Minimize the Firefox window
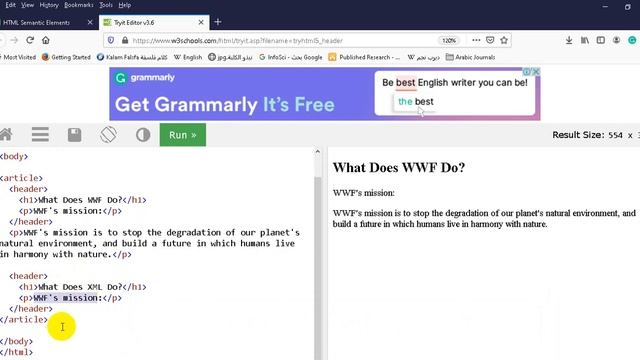 tap(605, 7)
